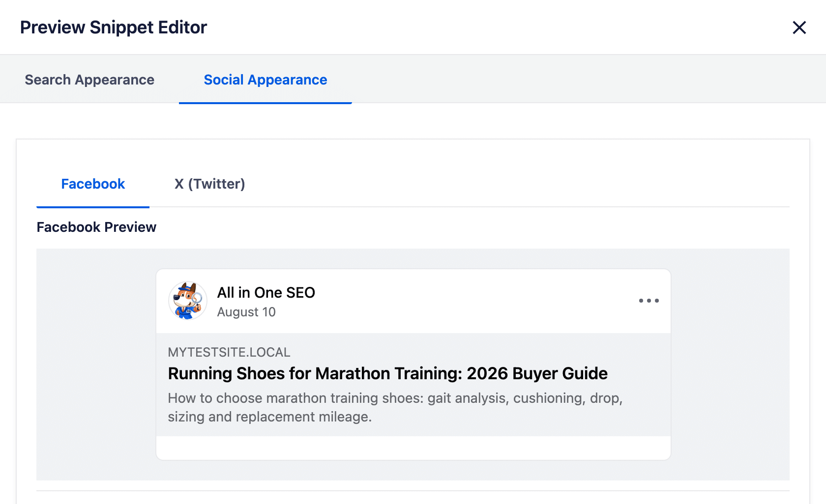
Task: Click the Facebook Preview heading
Action: [96, 227]
